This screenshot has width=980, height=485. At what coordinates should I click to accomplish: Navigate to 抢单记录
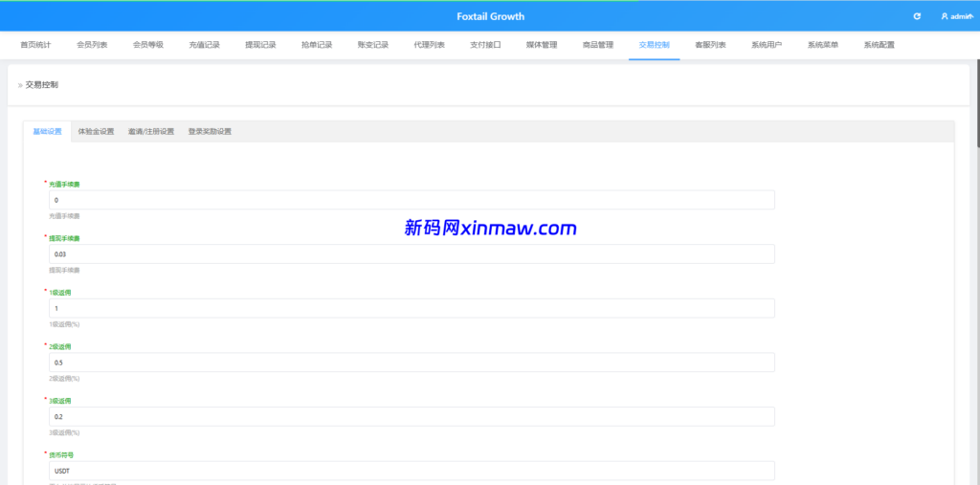[x=317, y=45]
